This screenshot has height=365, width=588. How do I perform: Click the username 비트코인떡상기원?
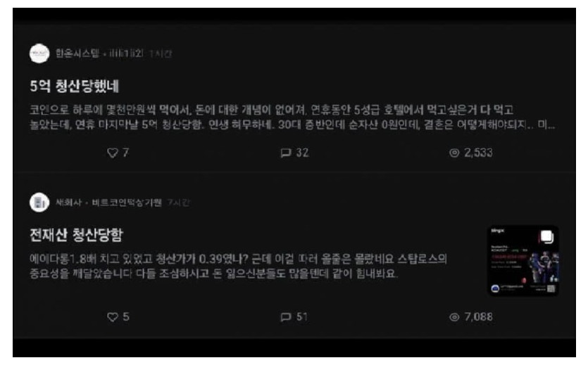127,202
